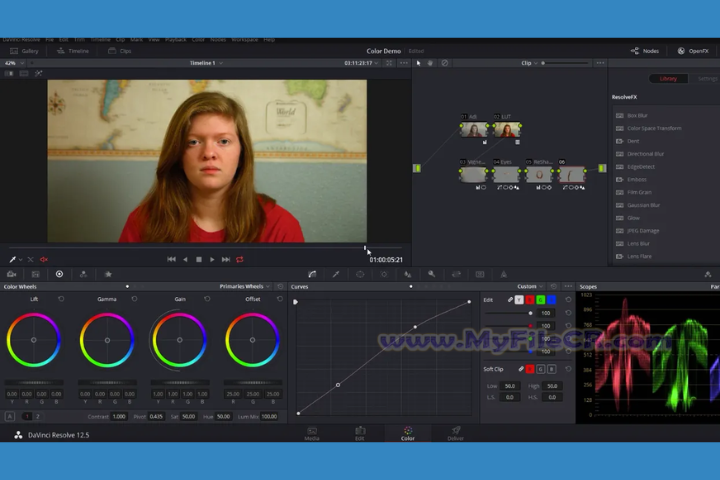Reset the Soft Clip settings

pos(568,369)
